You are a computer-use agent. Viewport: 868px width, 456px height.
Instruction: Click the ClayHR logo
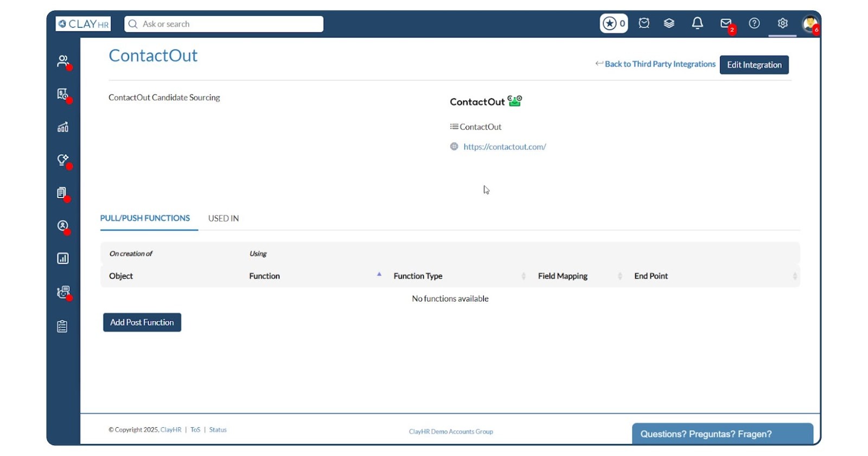tap(83, 24)
